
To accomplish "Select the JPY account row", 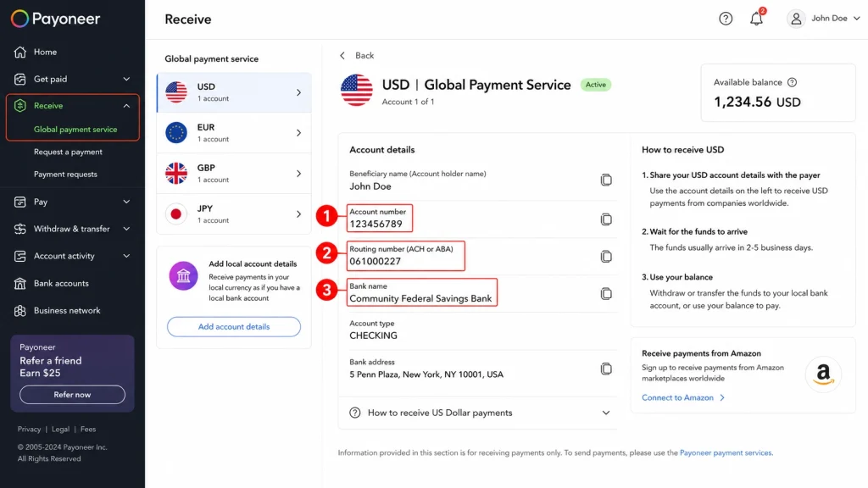I will pos(234,214).
